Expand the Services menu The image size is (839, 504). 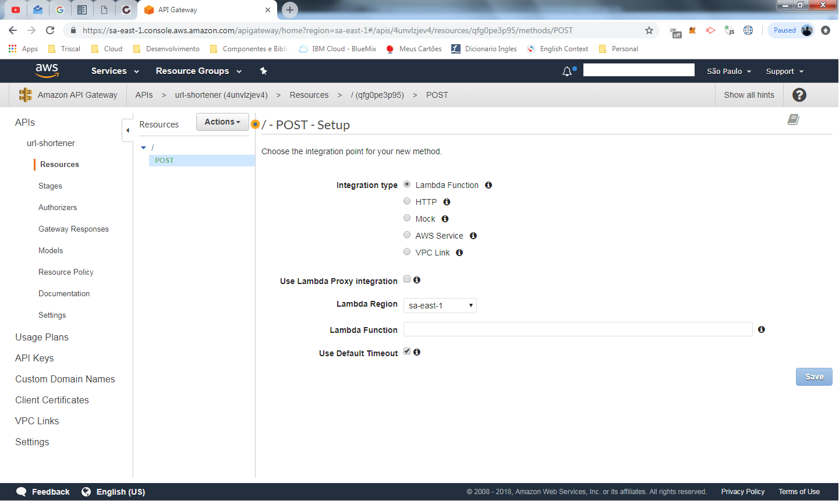pyautogui.click(x=115, y=71)
